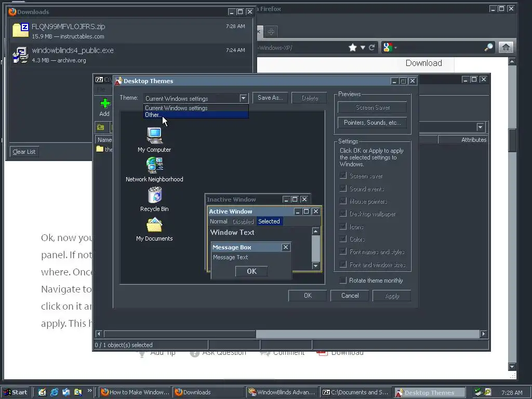Open the Firefox URL history dropdown arrow
Viewport: 532px width, 399px height.
363,47
